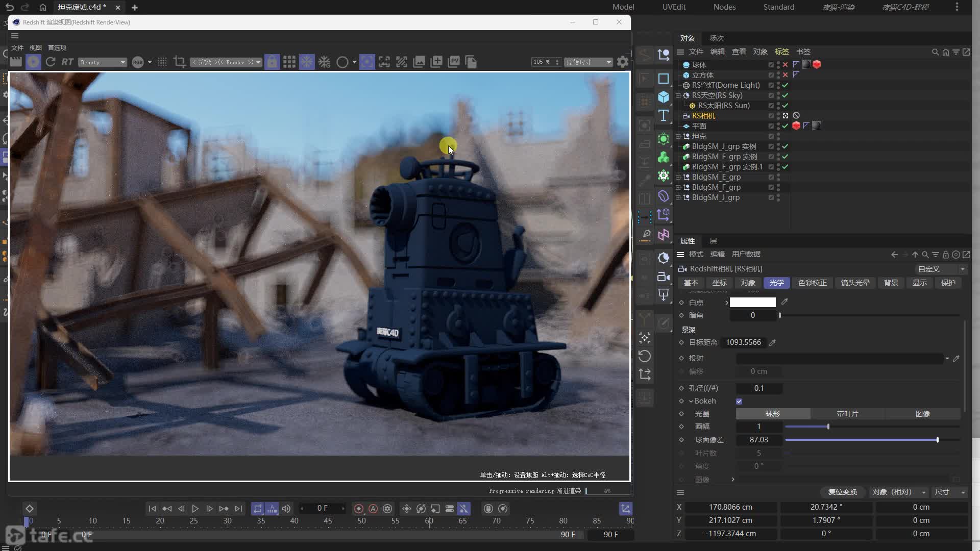
Task: Switch to 光学 tab in attributes
Action: (776, 283)
